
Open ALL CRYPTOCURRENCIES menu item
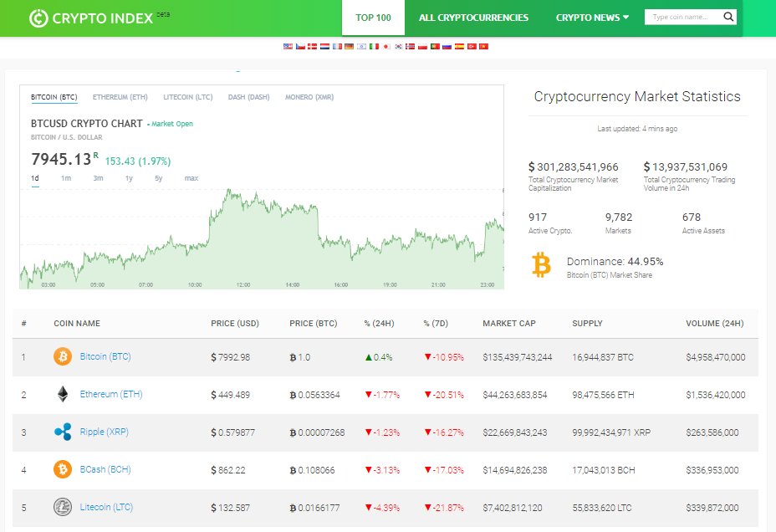[473, 18]
